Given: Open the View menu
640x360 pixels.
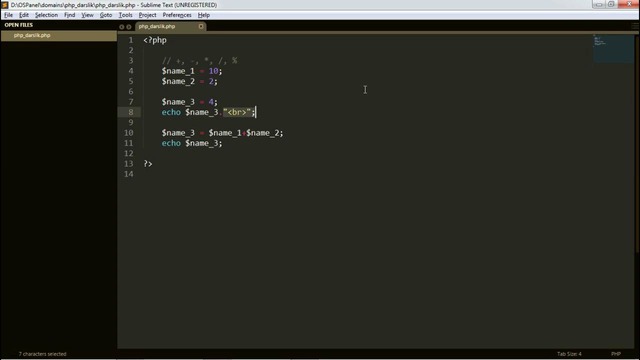Looking at the screenshot, I should (x=87, y=15).
